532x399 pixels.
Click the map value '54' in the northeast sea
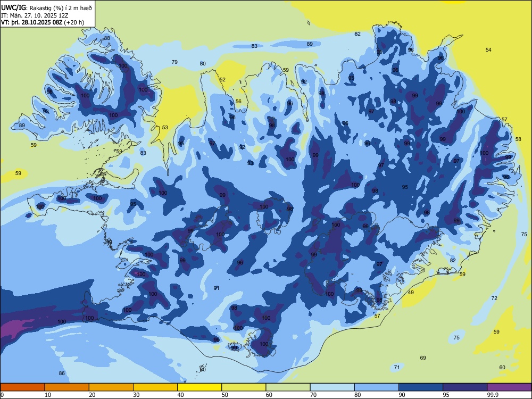488,49
